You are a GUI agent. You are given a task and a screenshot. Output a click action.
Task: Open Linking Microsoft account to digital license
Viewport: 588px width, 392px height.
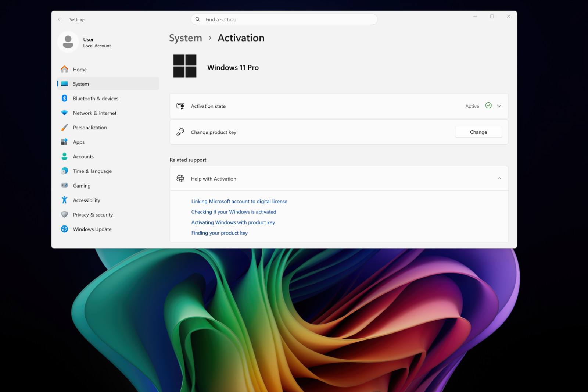point(239,201)
